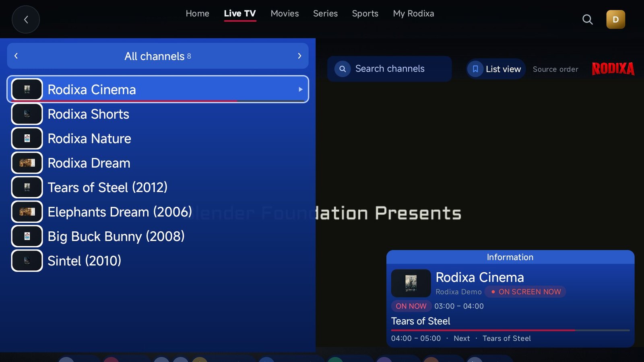Screen dimensions: 644x362
Task: Click the Big Buck Bunny (2008) channel logo
Action: (x=27, y=236)
